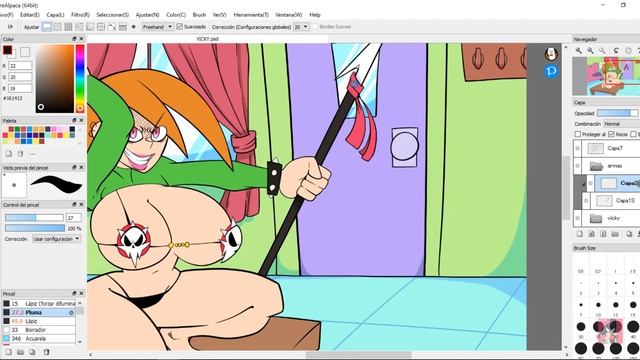Open the Corrección value 20 dropdown
640x360 pixels.
[x=301, y=27]
